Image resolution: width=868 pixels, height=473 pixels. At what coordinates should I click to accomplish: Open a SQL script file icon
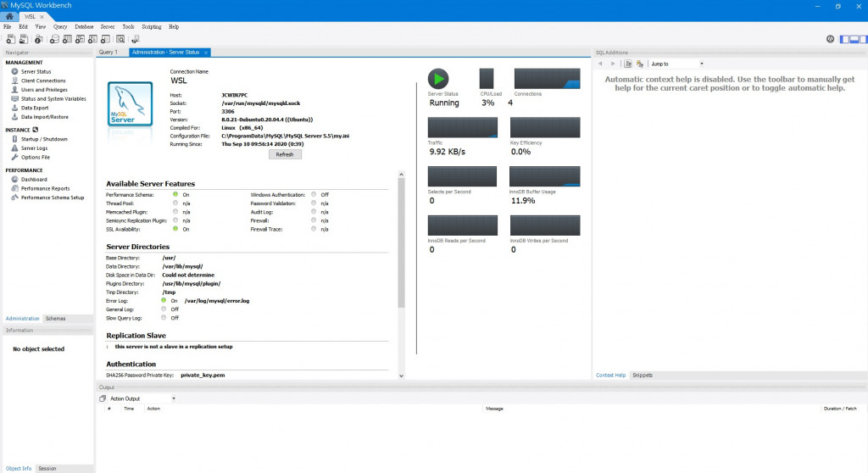(x=24, y=39)
